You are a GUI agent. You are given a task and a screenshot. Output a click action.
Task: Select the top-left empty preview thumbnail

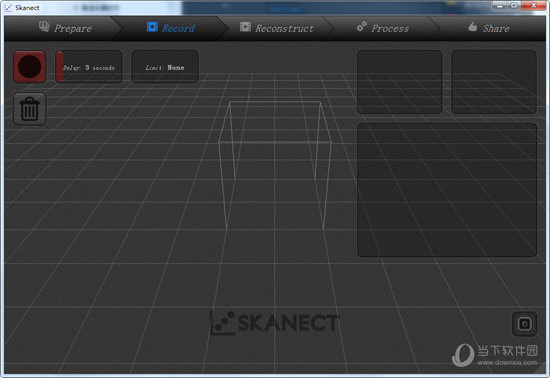400,82
